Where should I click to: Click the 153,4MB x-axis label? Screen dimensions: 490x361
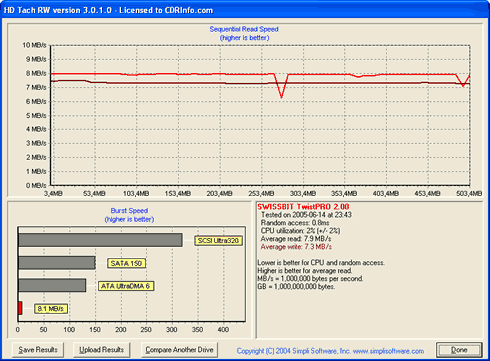tap(178, 193)
